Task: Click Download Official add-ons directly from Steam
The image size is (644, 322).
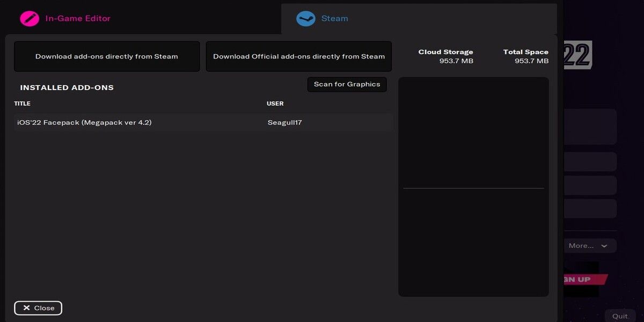Action: click(299, 56)
